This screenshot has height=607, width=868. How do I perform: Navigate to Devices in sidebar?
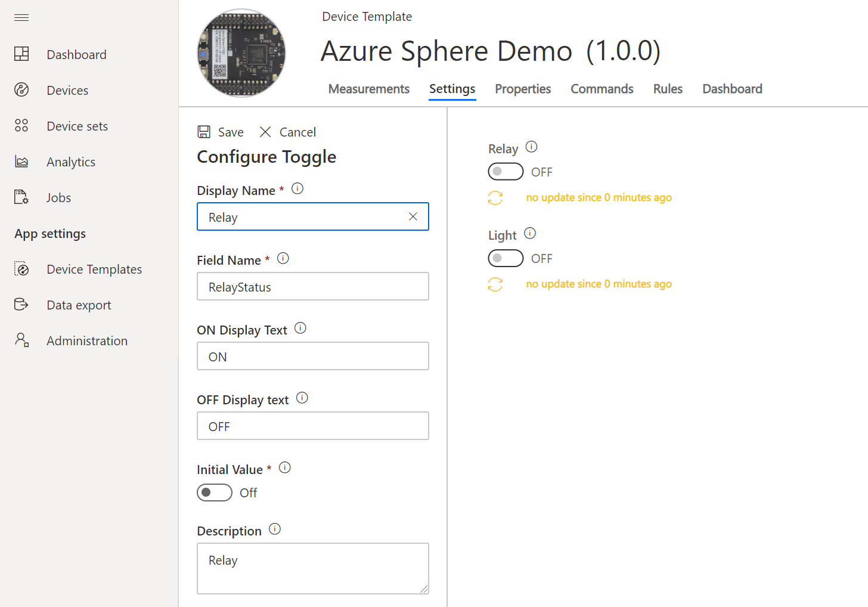pos(67,91)
